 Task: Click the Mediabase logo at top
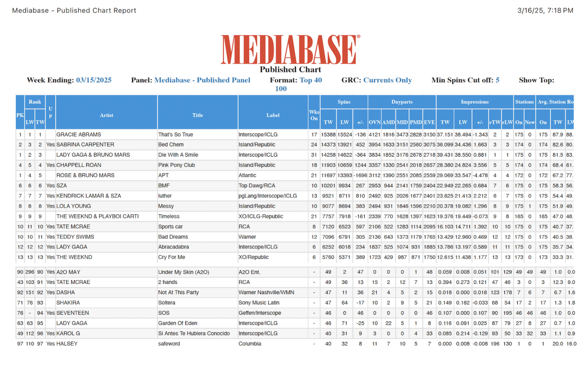click(290, 50)
